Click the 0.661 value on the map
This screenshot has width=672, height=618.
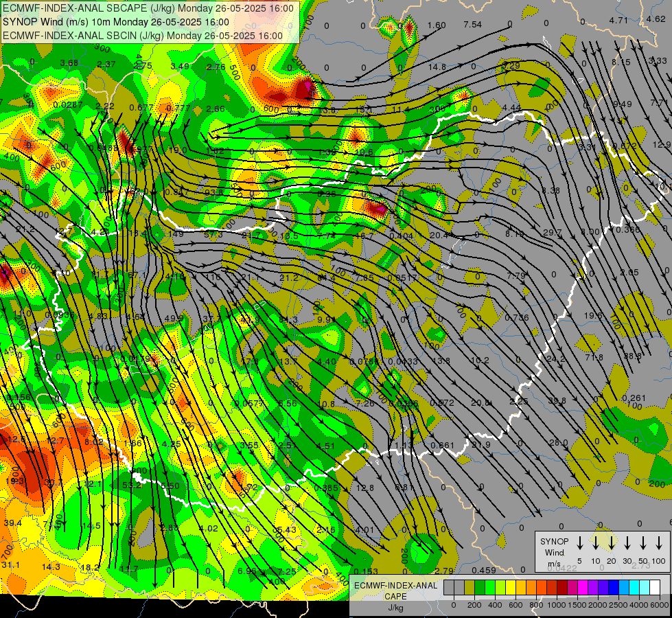click(442, 445)
